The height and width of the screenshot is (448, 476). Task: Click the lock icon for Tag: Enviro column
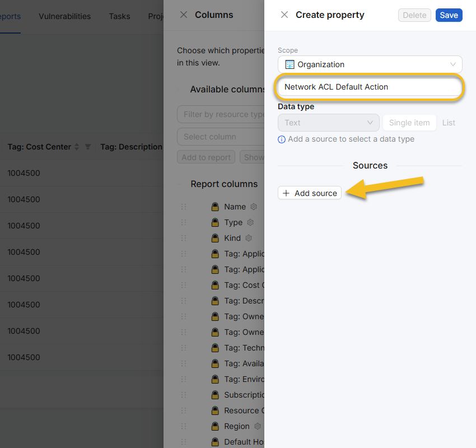click(215, 379)
